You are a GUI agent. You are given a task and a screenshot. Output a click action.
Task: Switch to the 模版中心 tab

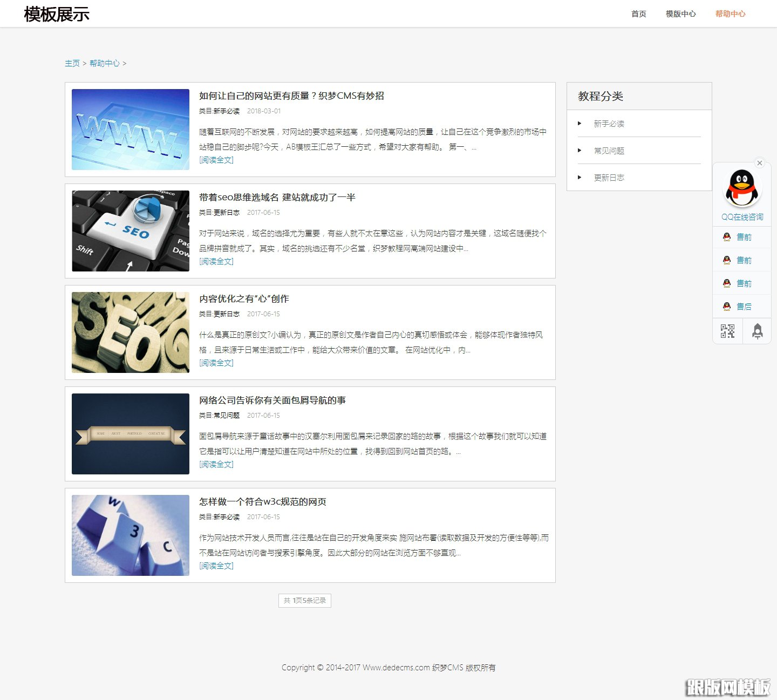[x=681, y=14]
